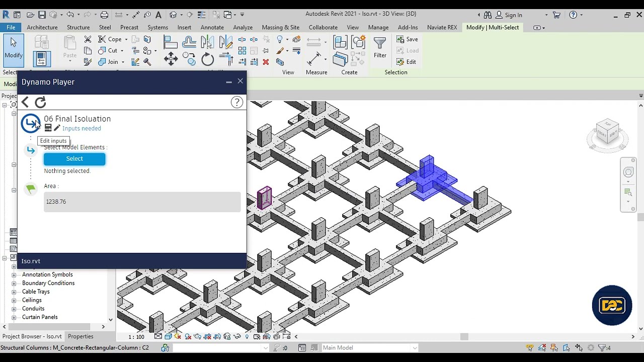This screenshot has width=644, height=362.
Task: Go back with Dynamo Player arrow
Action: coord(25,103)
